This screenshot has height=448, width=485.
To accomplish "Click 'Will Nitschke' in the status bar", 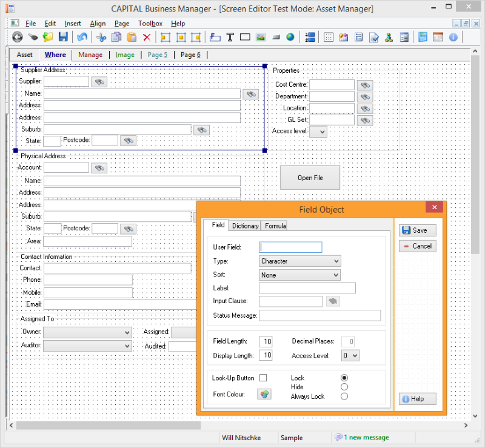I will click(241, 438).
